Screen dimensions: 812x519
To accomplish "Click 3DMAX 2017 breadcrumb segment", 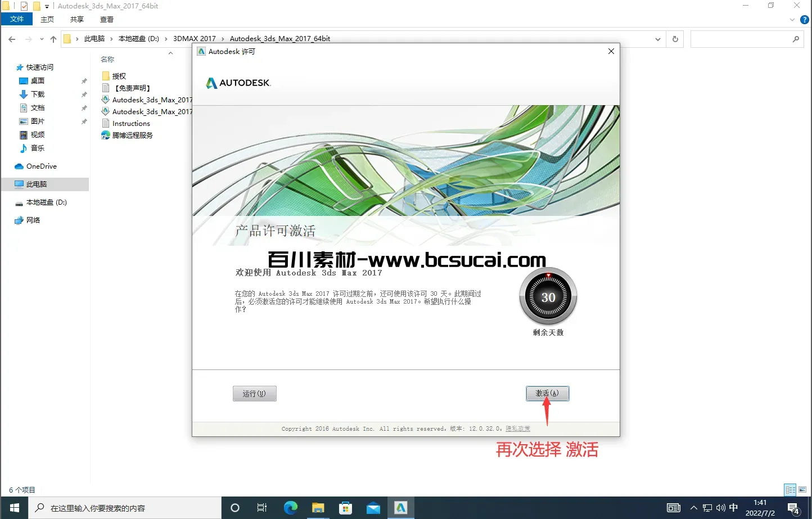I will (x=194, y=39).
